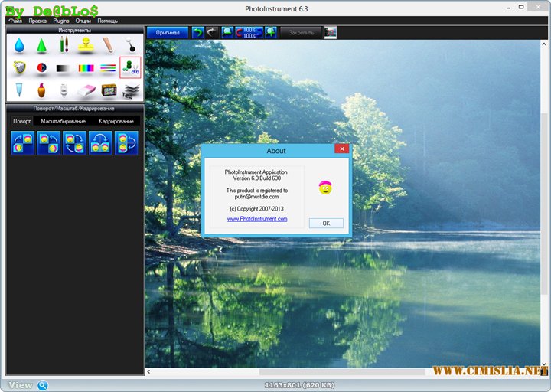Open the www.PhotoInstrument.com link

tap(256, 219)
